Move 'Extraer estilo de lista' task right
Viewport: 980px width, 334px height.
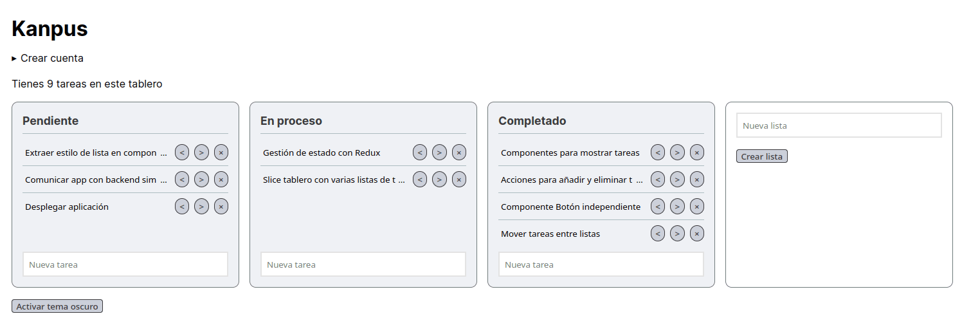tap(201, 153)
